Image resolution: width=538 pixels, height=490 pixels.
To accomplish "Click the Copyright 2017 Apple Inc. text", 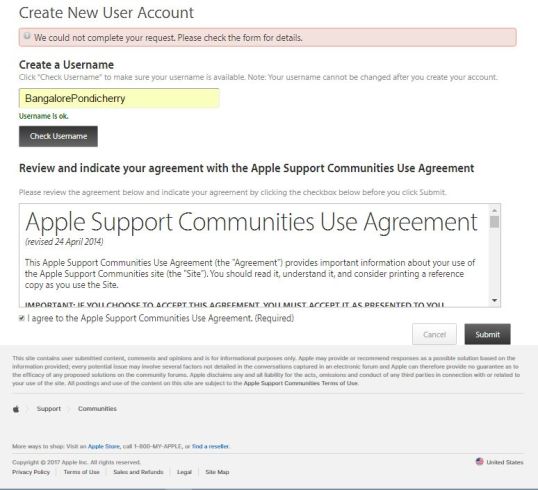I will (x=76, y=462).
